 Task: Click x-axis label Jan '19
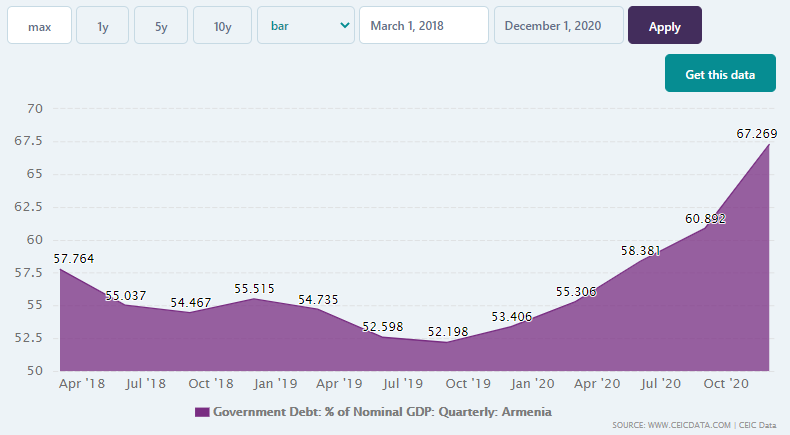point(275,384)
